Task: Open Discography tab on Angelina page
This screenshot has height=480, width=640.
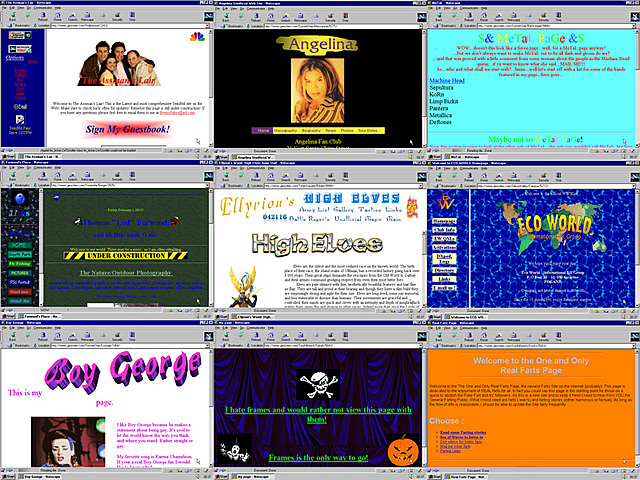Action: coord(285,131)
